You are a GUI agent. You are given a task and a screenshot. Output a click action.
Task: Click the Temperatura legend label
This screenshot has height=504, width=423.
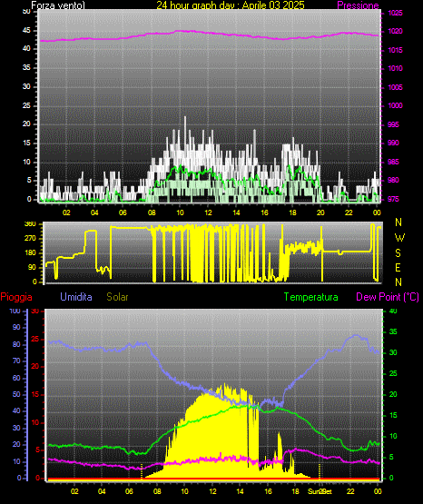coord(311,297)
